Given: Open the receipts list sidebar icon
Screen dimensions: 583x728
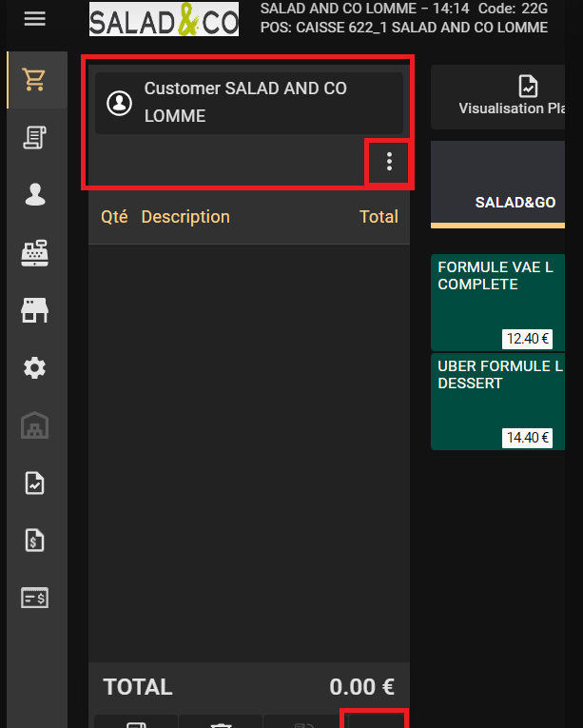Looking at the screenshot, I should 35,138.
